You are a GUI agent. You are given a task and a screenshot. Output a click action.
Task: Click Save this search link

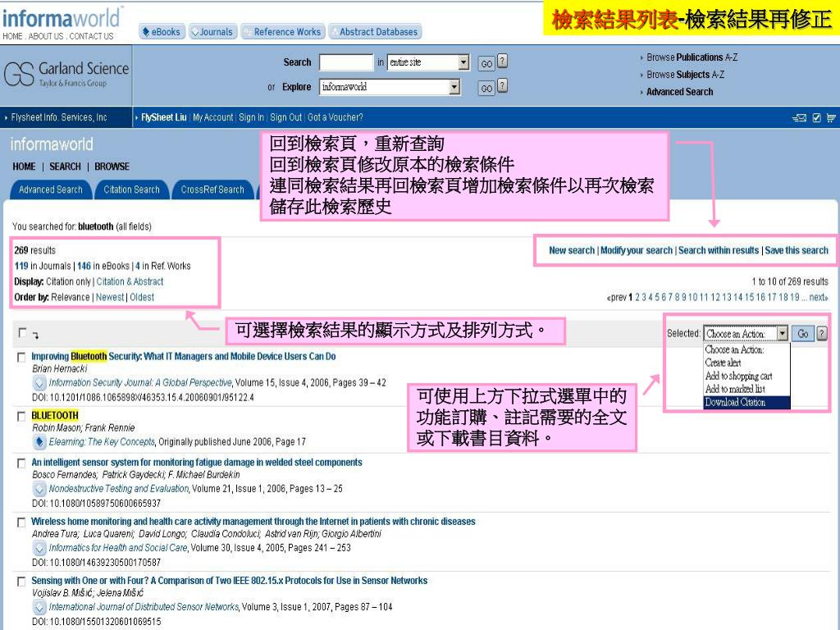(797, 250)
